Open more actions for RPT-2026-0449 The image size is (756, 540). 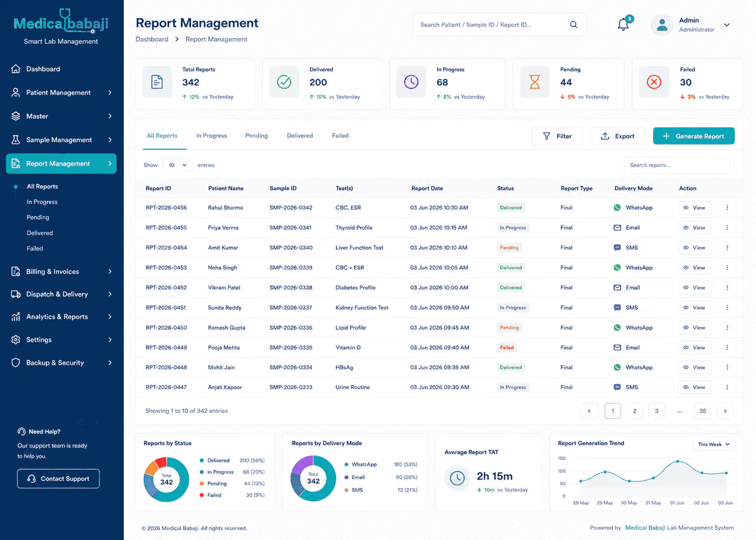pos(727,347)
